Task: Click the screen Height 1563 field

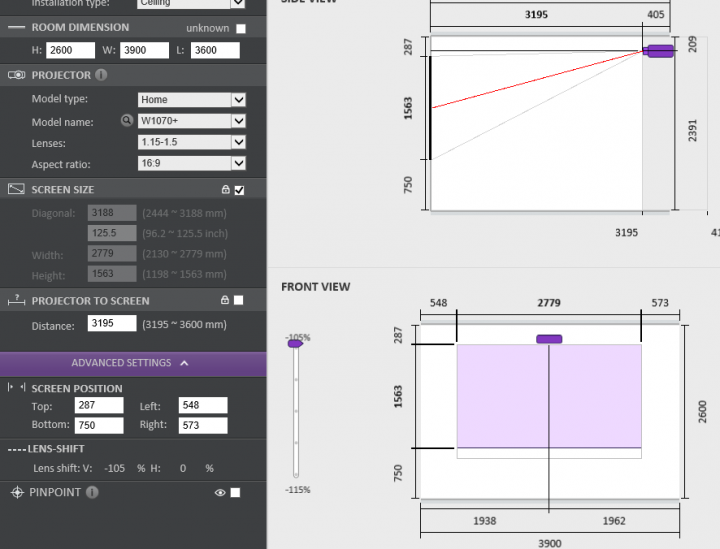Action: (x=112, y=274)
